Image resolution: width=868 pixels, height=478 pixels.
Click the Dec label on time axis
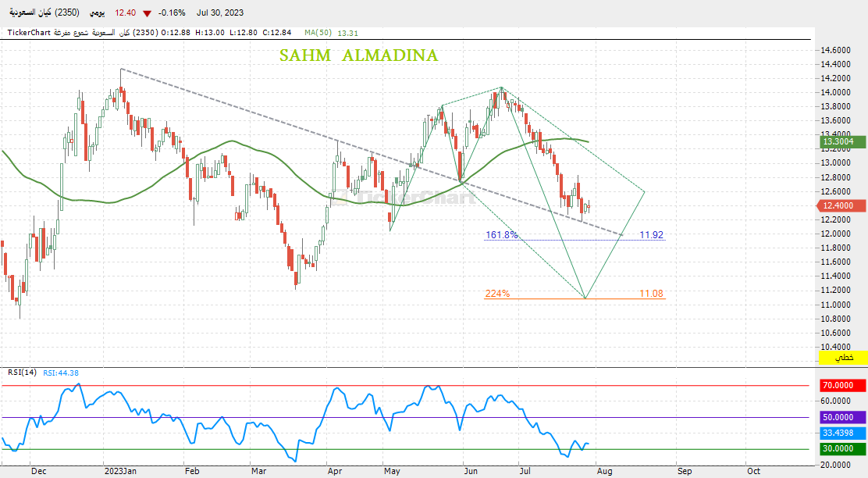39,471
